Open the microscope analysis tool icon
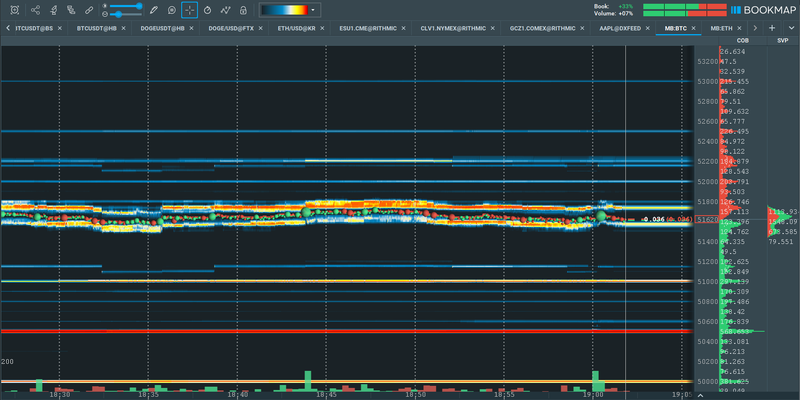The width and height of the screenshot is (800, 400). coord(53,10)
